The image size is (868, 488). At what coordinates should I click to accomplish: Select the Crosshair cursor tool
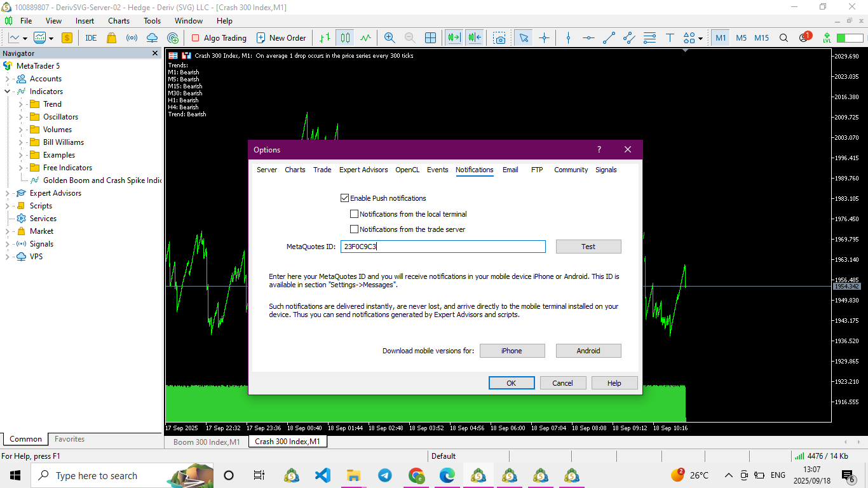544,38
